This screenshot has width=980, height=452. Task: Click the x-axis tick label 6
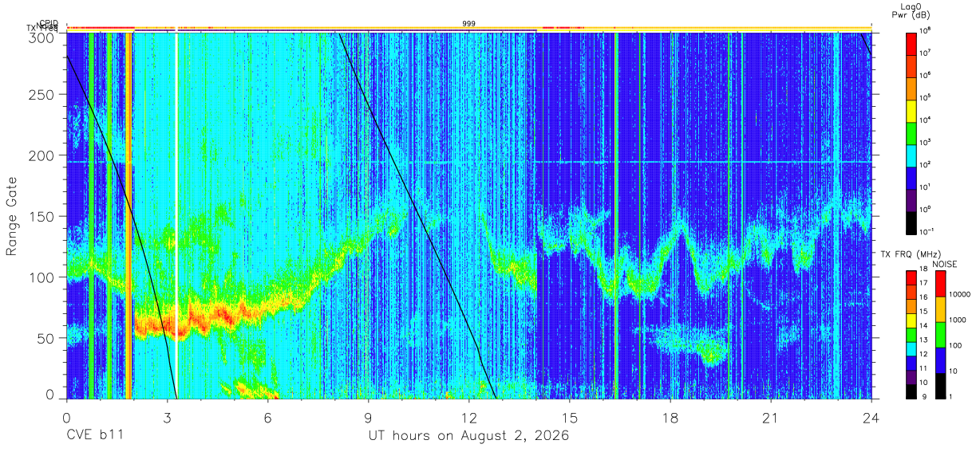[267, 418]
